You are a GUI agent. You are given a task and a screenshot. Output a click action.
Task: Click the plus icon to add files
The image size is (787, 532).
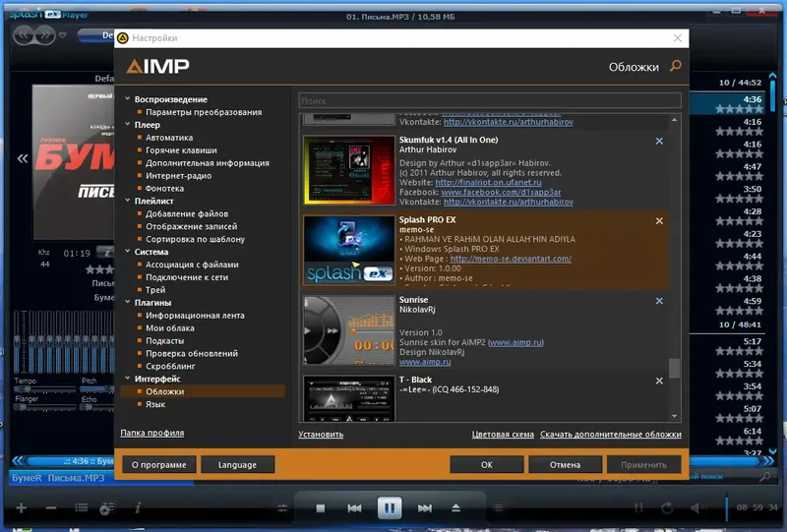[x=21, y=508]
